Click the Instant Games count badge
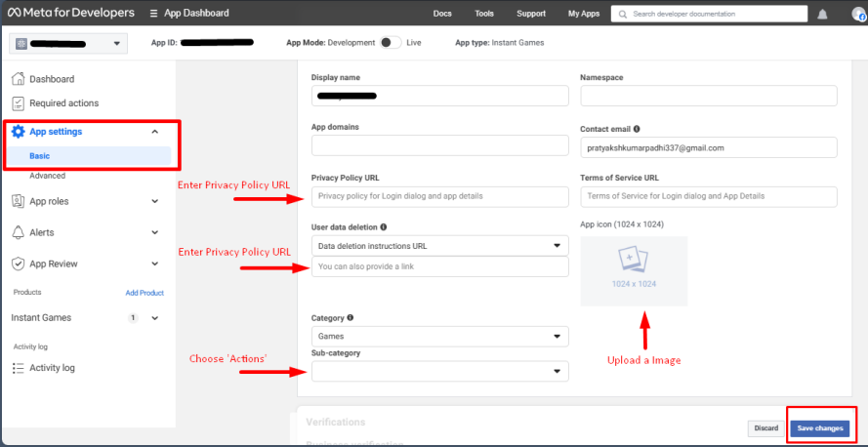 coord(133,318)
